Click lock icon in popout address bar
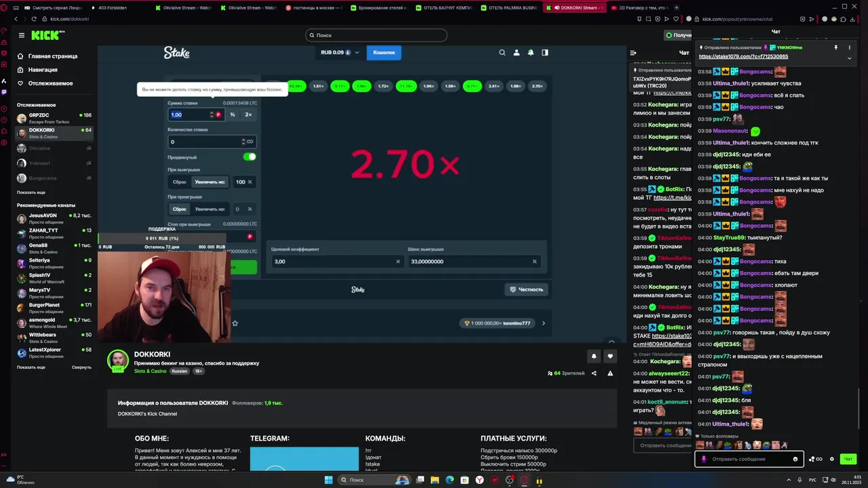Image resolution: width=868 pixels, height=488 pixels. [697, 19]
